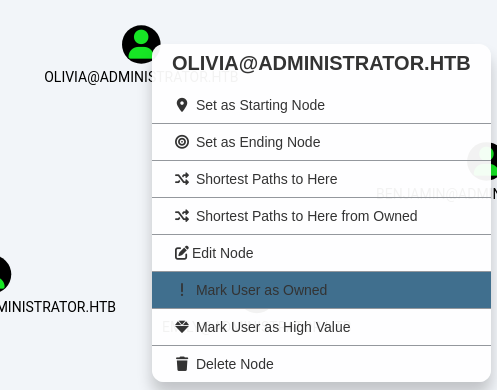Choose "Delete Node" text in context menu
Viewport: 497px width, 390px height.
tap(235, 364)
